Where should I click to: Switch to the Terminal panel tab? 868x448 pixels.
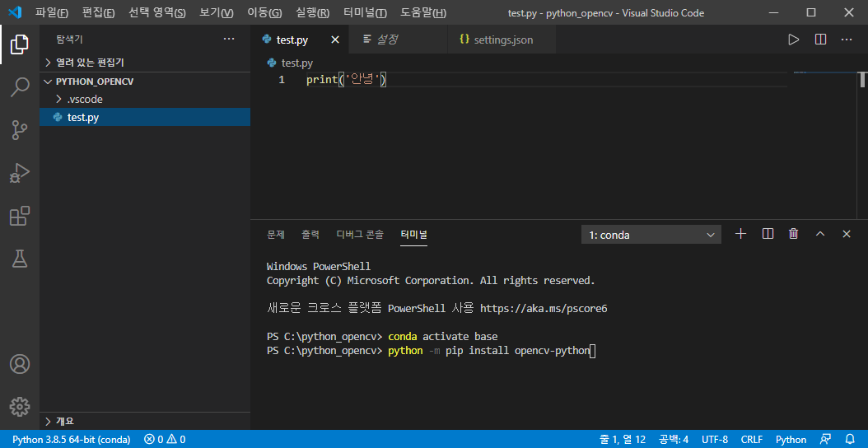[x=413, y=234]
